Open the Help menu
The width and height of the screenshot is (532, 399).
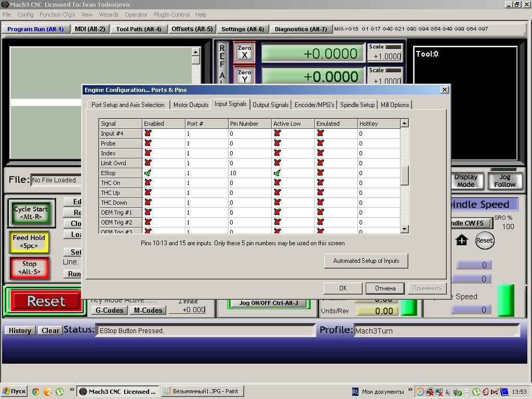pos(201,15)
